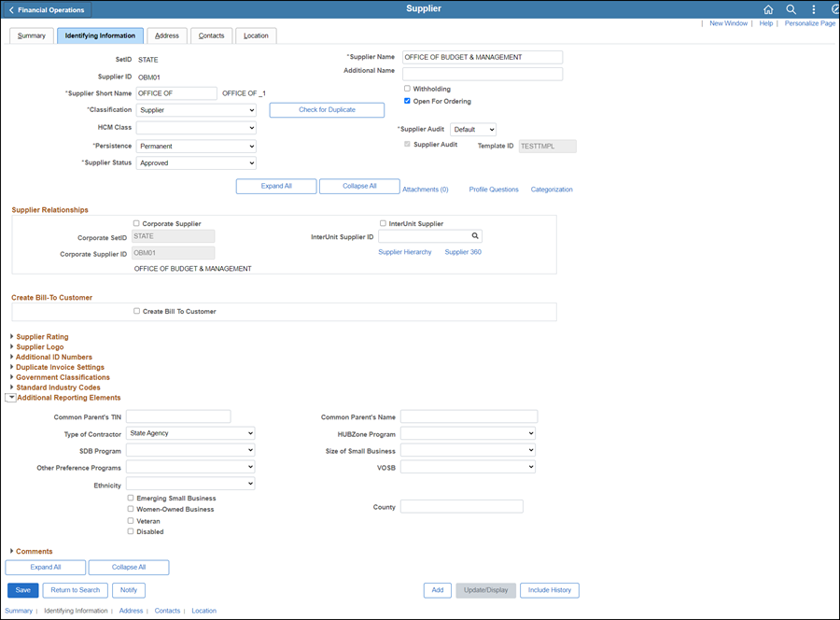Switch to the Contacts tab

(212, 35)
